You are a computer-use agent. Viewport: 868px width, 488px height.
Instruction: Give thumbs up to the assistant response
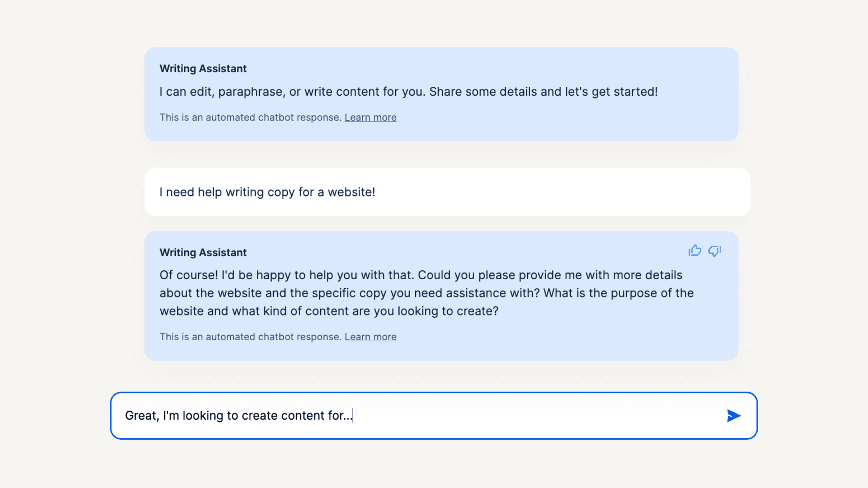tap(695, 251)
